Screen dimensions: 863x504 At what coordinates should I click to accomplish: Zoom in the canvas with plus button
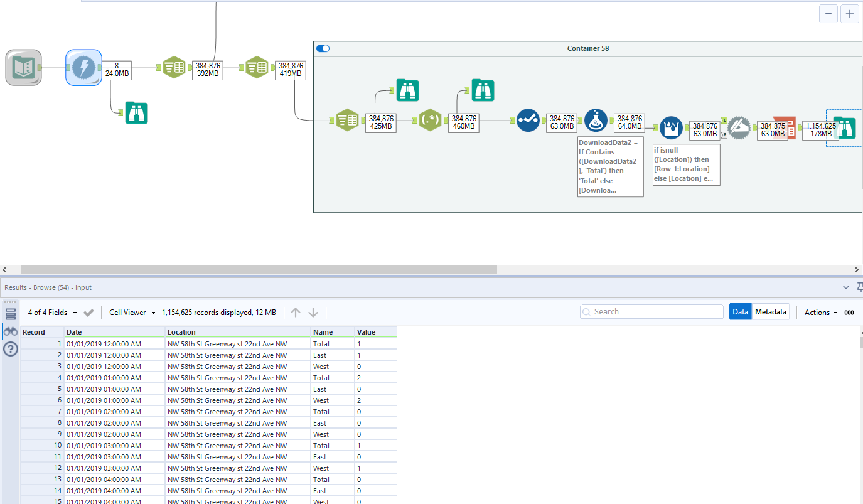[849, 14]
